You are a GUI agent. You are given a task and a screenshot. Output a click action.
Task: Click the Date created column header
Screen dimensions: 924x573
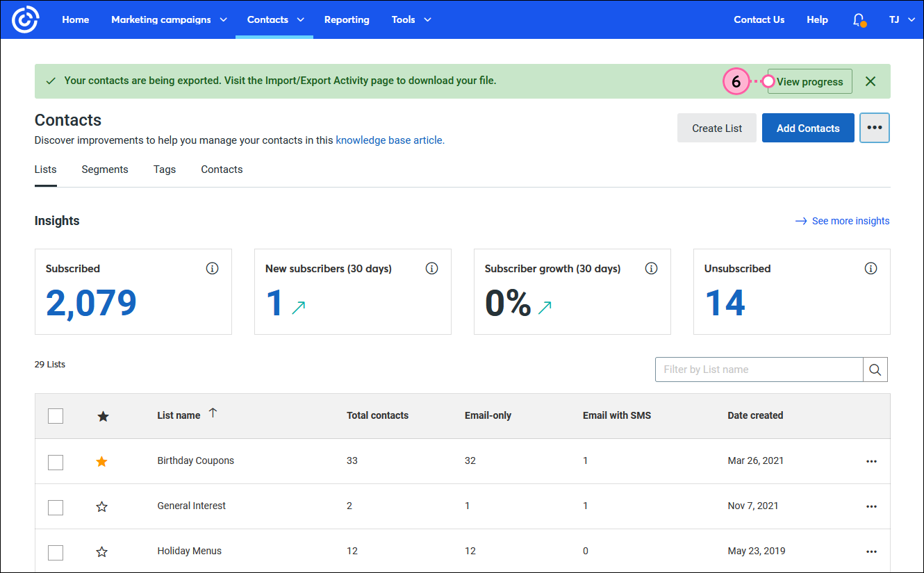755,415
